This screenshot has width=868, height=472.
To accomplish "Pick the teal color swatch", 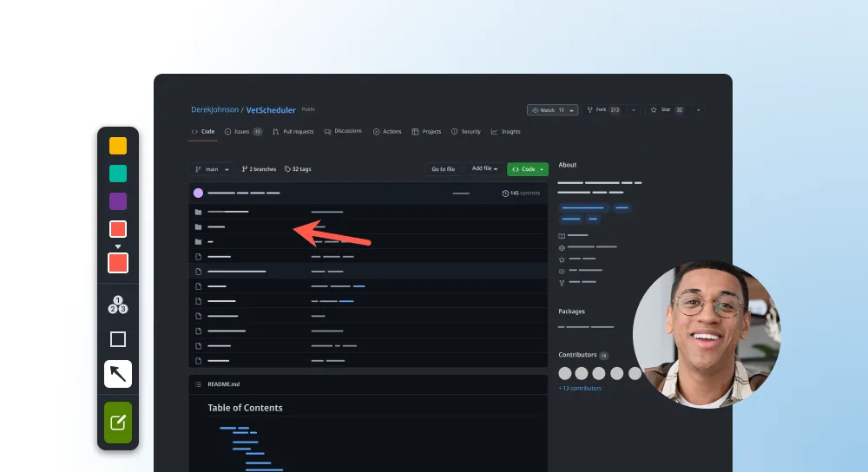I will point(118,174).
